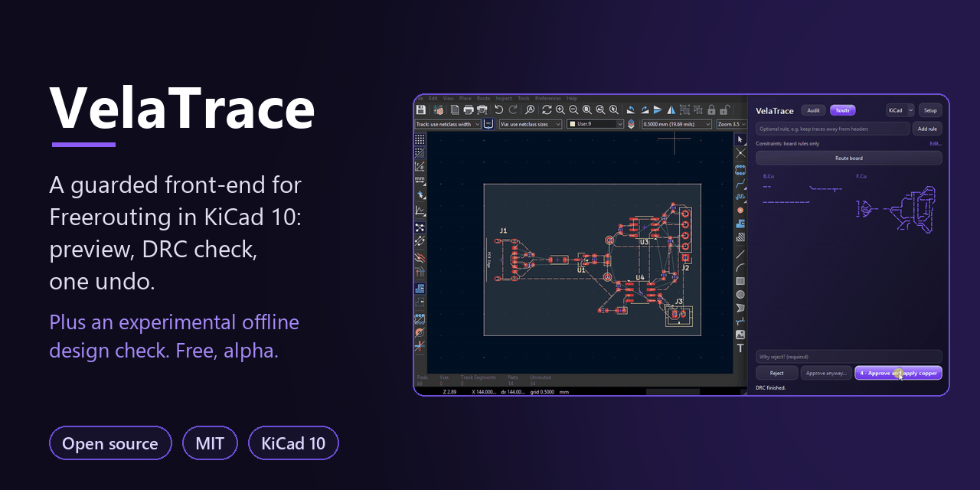
Task: Click the Lock padlock icon in toolbar
Action: point(711,109)
